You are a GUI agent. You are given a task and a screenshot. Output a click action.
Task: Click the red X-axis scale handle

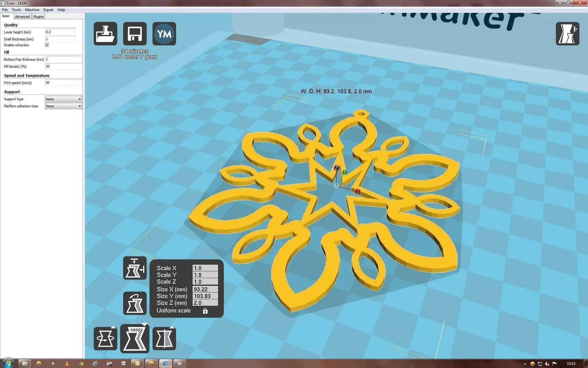[358, 191]
